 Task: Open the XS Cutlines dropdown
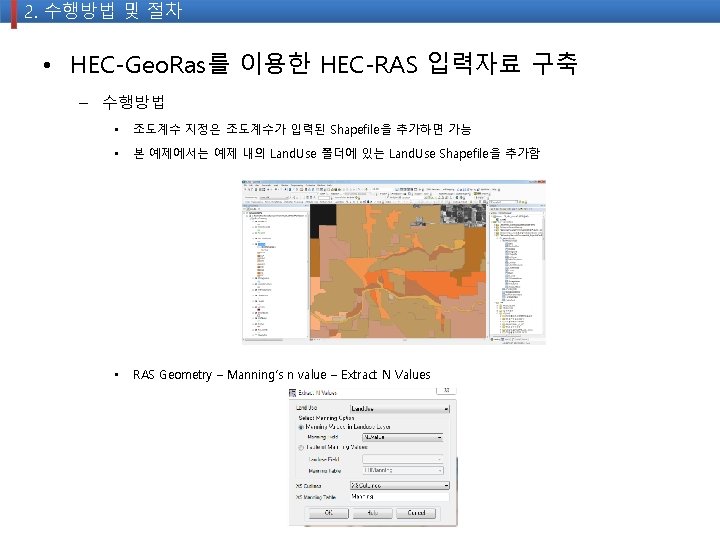[399, 485]
